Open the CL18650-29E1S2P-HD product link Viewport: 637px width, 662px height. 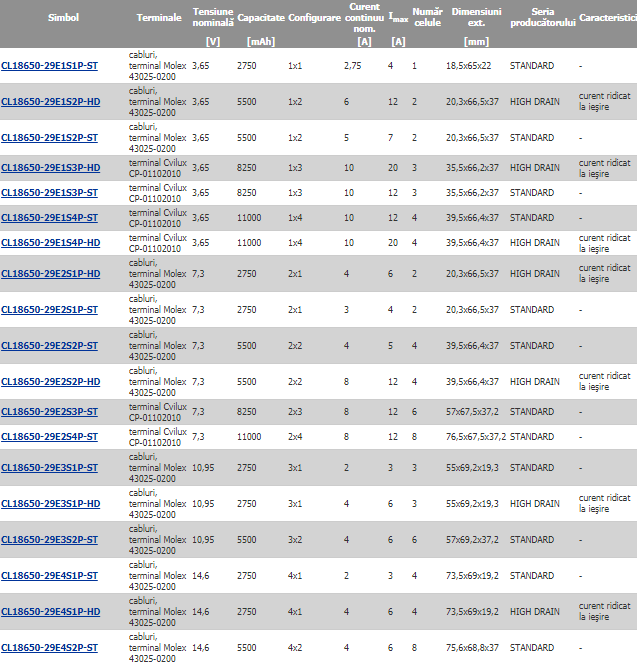click(x=50, y=101)
